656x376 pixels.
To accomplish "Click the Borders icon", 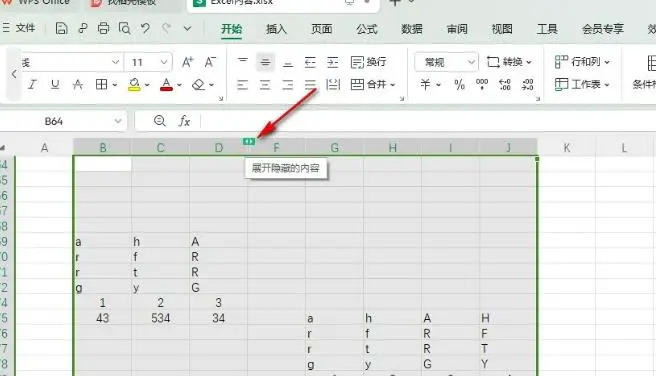I will coord(101,85).
